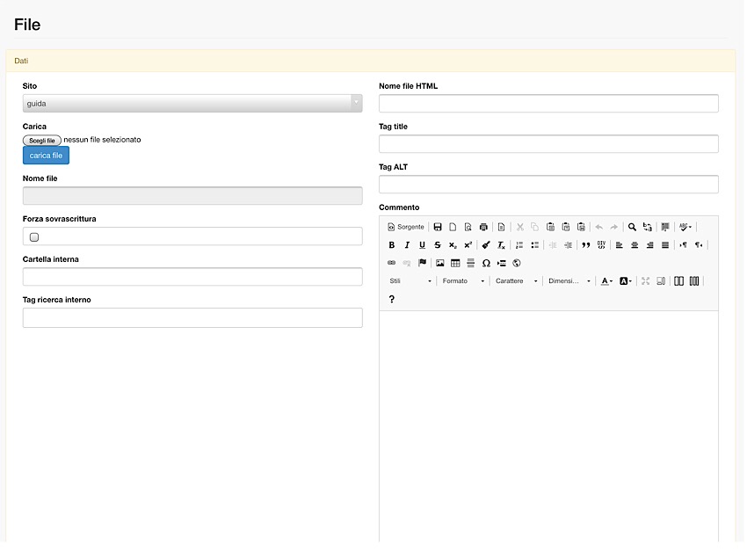Image resolution: width=747 pixels, height=560 pixels.
Task: Expand the Stili styles dropdown
Action: click(x=410, y=281)
